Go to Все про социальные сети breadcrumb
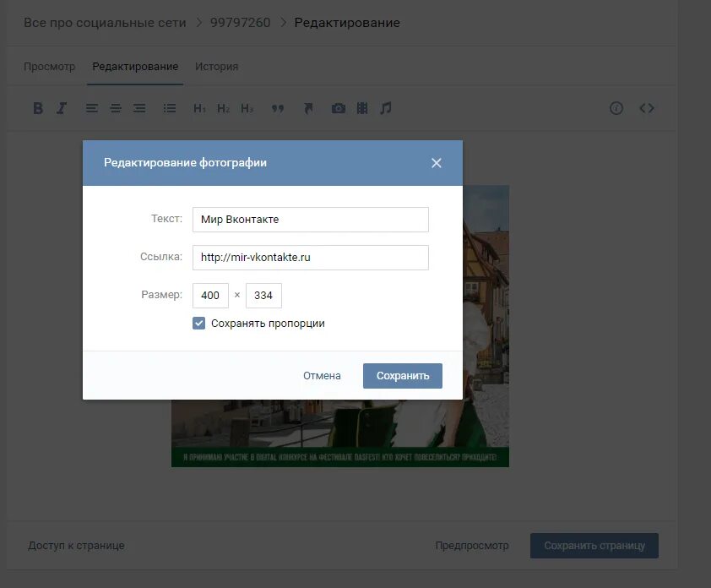Image resolution: width=711 pixels, height=588 pixels. [105, 23]
